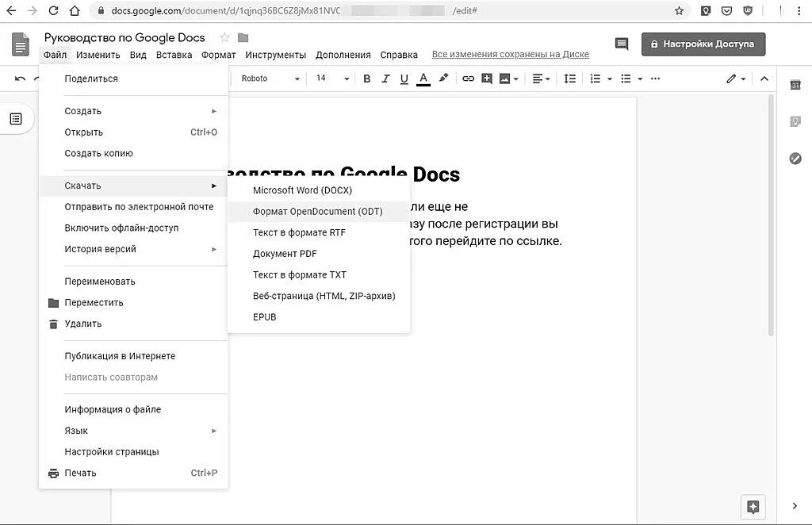
Task: Open the bulleted list dropdown arrow
Action: [x=640, y=79]
